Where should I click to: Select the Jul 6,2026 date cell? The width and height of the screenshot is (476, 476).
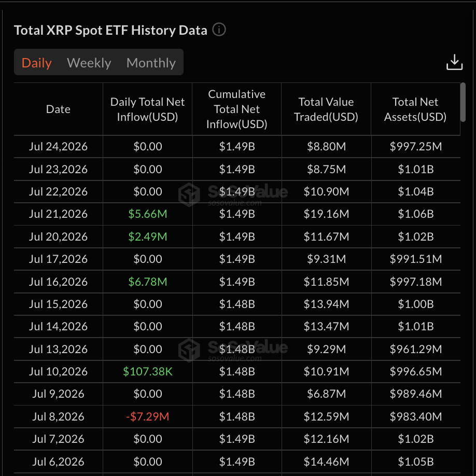[58, 461]
